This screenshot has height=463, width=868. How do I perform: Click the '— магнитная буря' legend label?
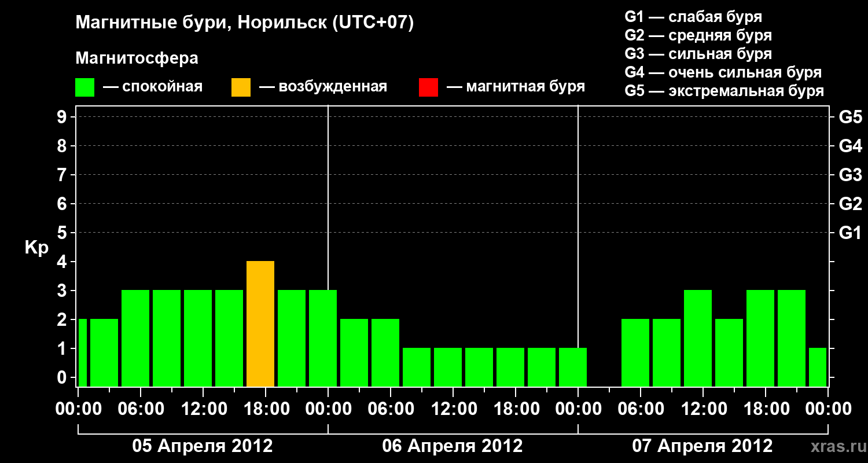(516, 87)
